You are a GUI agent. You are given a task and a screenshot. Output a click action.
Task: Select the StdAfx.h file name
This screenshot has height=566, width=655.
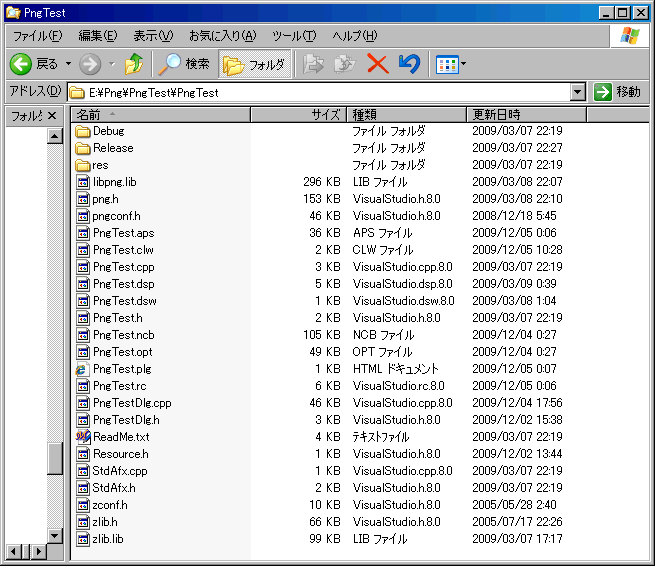(114, 488)
